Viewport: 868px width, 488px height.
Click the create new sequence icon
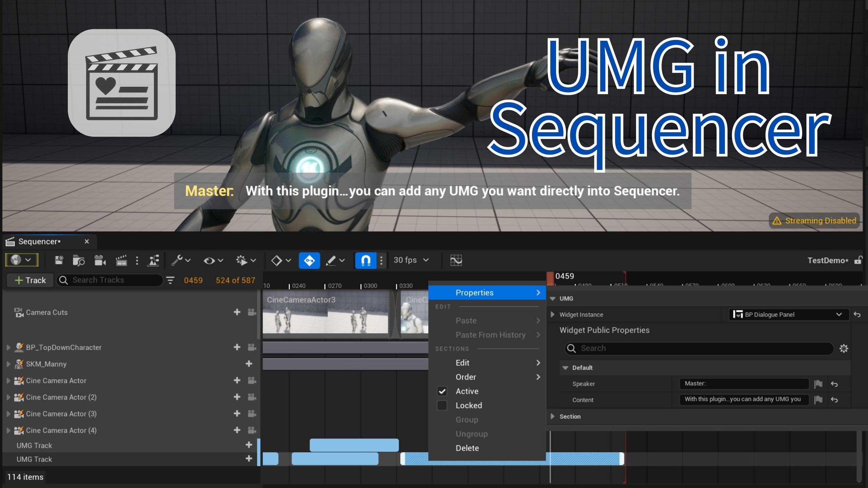(59, 260)
